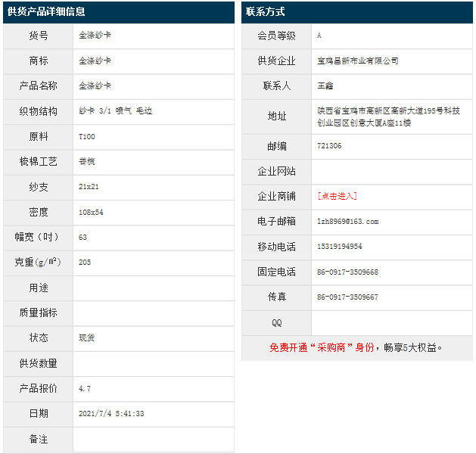Click the fax number 86-0917-3509667
The image size is (476, 454).
(x=347, y=297)
